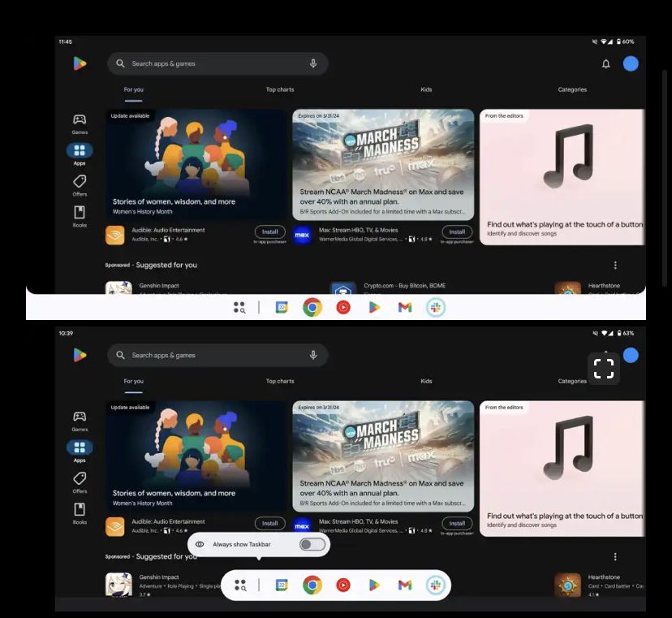Tap the fullscreen expand icon overlay
672x618 pixels.
pos(604,369)
